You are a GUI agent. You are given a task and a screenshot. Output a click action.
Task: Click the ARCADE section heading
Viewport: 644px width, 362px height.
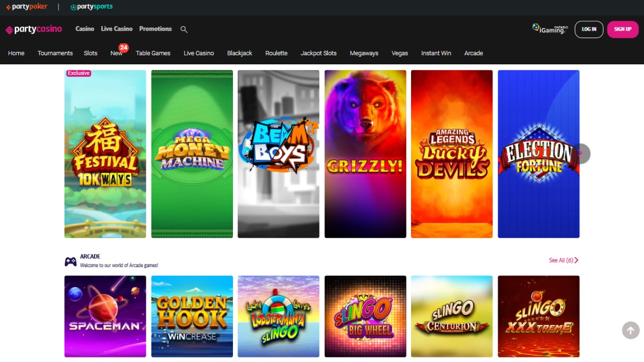90,256
